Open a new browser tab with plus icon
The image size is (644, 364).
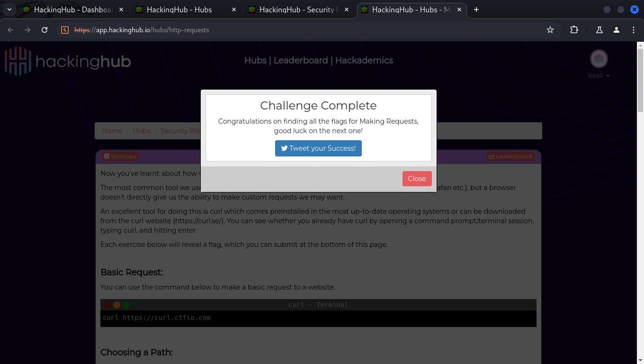tap(476, 10)
